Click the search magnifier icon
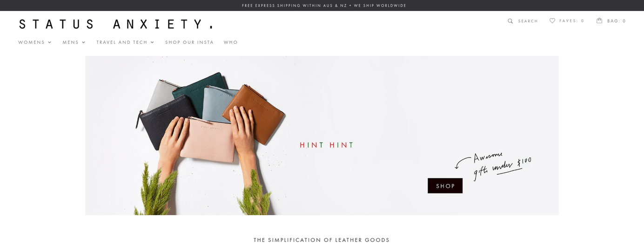The width and height of the screenshot is (644, 245). (510, 21)
